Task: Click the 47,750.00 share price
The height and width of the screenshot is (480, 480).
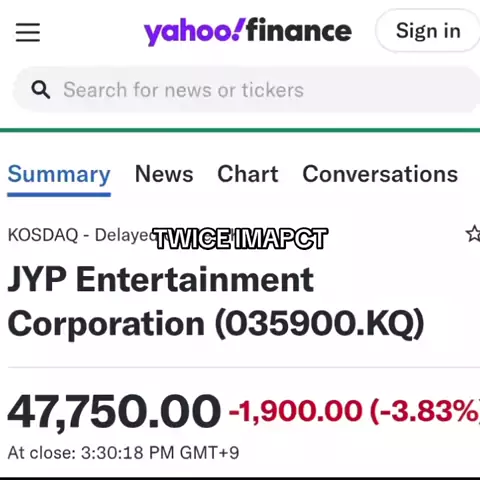Action: tap(114, 411)
